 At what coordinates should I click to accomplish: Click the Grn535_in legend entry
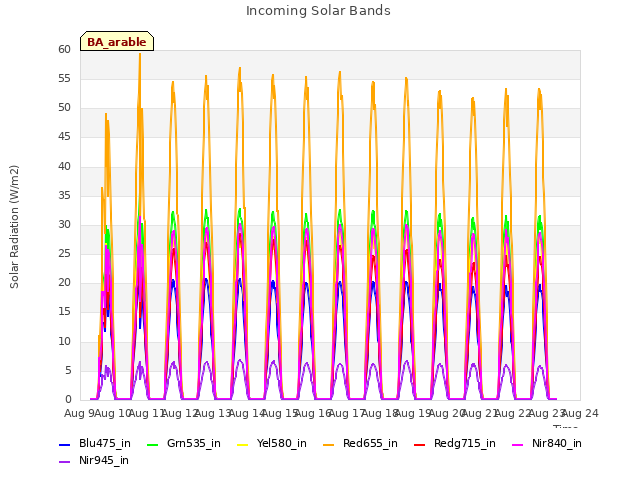(x=183, y=444)
